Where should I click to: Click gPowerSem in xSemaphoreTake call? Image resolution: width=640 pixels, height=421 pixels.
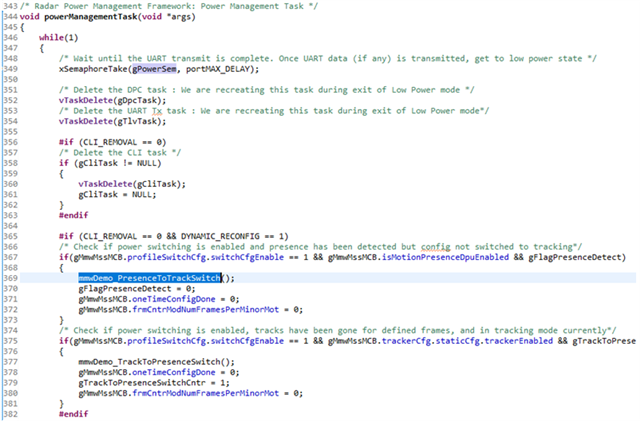coord(155,69)
